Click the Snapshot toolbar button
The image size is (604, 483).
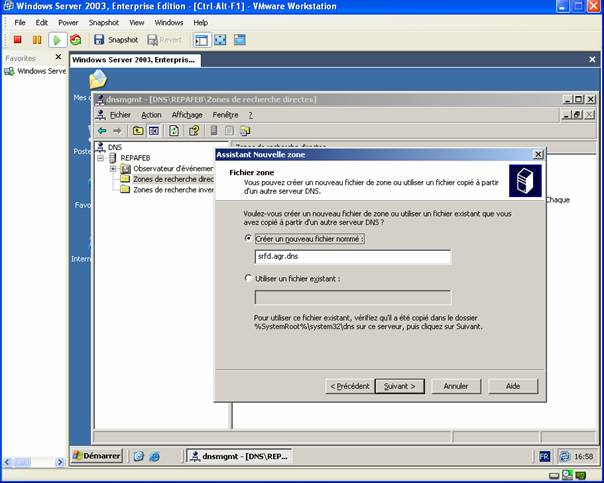pyautogui.click(x=116, y=40)
